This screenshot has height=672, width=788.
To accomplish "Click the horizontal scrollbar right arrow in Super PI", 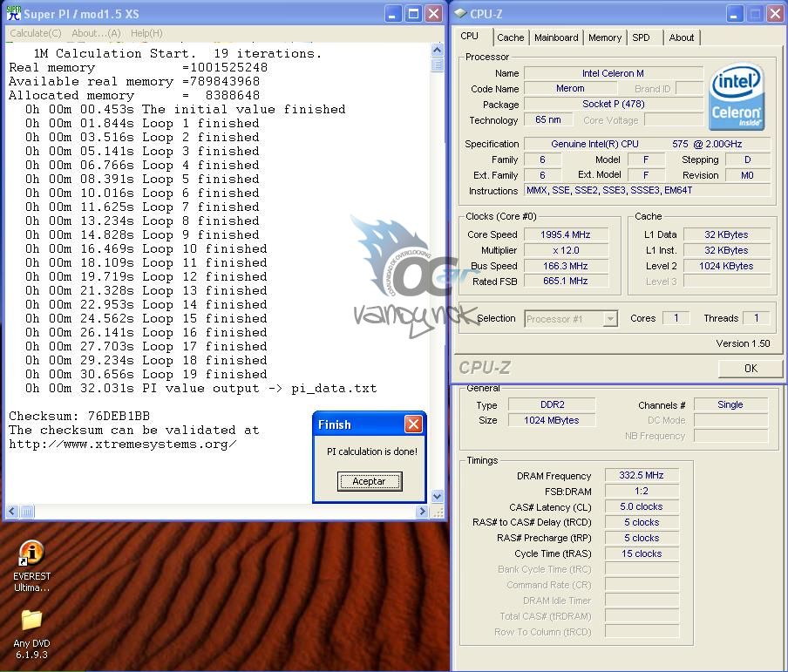I will point(422,512).
